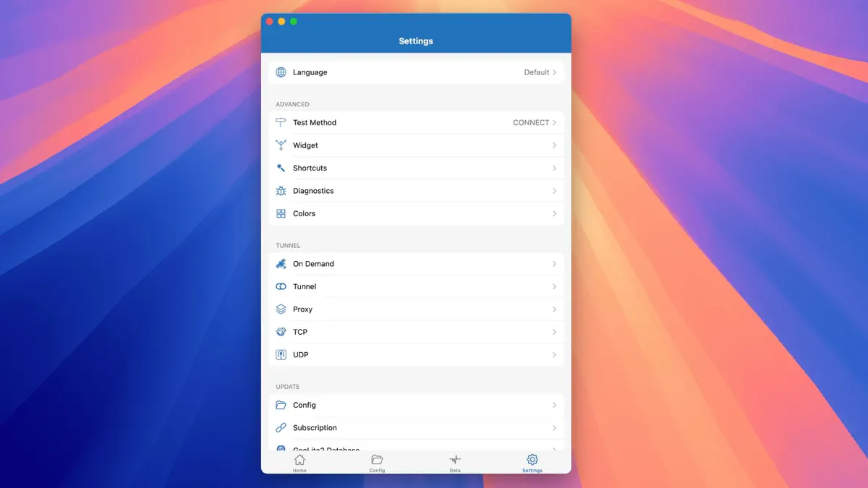Click the UDP icon in Tunnel section
This screenshot has width=868, height=488.
click(x=281, y=355)
